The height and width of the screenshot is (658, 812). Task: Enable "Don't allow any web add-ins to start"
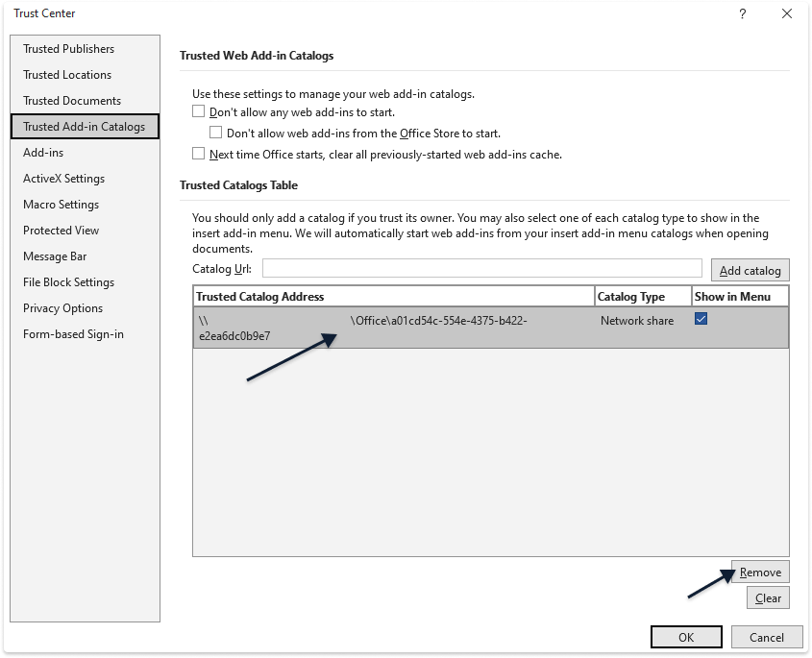pyautogui.click(x=199, y=112)
